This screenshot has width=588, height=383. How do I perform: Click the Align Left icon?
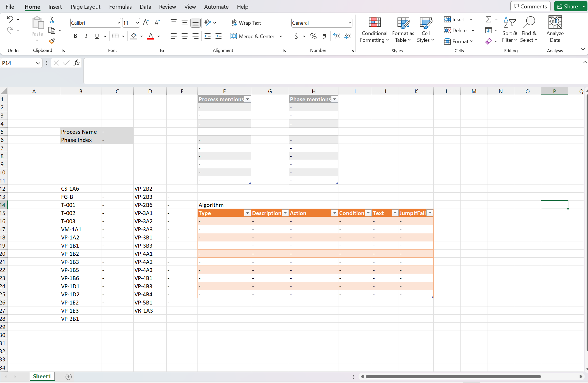point(174,36)
